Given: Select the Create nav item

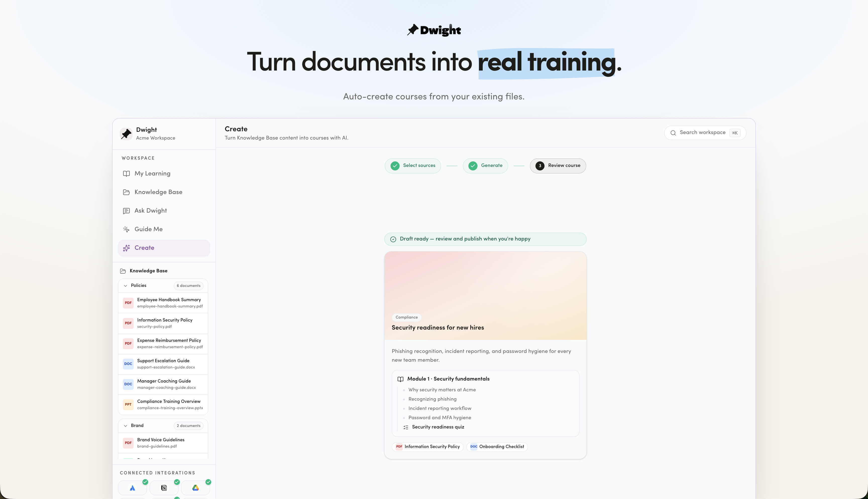Looking at the screenshot, I should tap(164, 248).
